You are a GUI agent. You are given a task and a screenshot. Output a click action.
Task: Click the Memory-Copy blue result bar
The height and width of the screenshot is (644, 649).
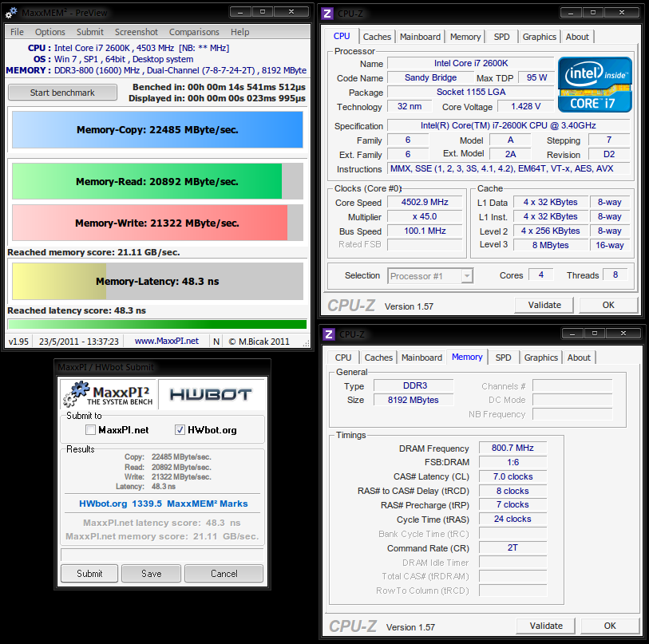point(157,129)
